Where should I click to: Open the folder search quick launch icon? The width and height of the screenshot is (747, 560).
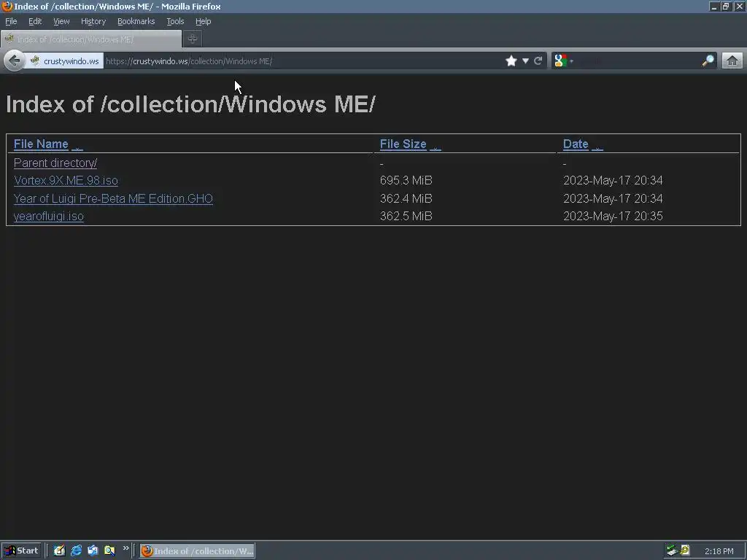coord(109,551)
